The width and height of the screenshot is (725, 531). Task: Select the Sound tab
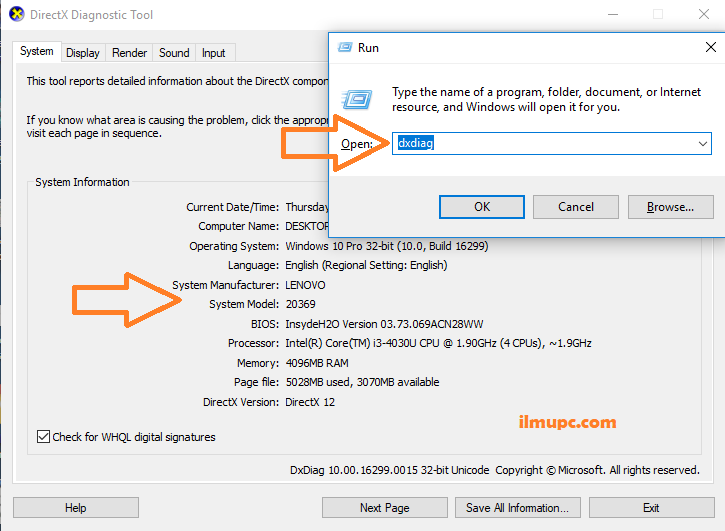174,53
